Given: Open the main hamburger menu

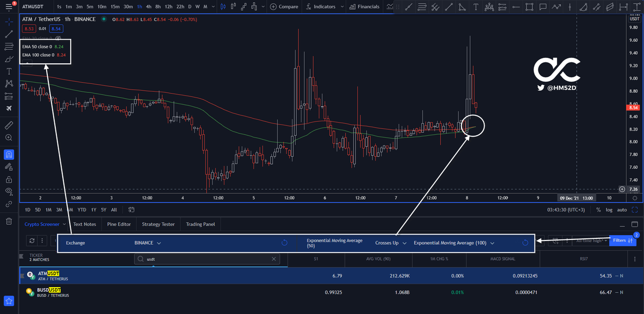Looking at the screenshot, I should click(x=8, y=6).
